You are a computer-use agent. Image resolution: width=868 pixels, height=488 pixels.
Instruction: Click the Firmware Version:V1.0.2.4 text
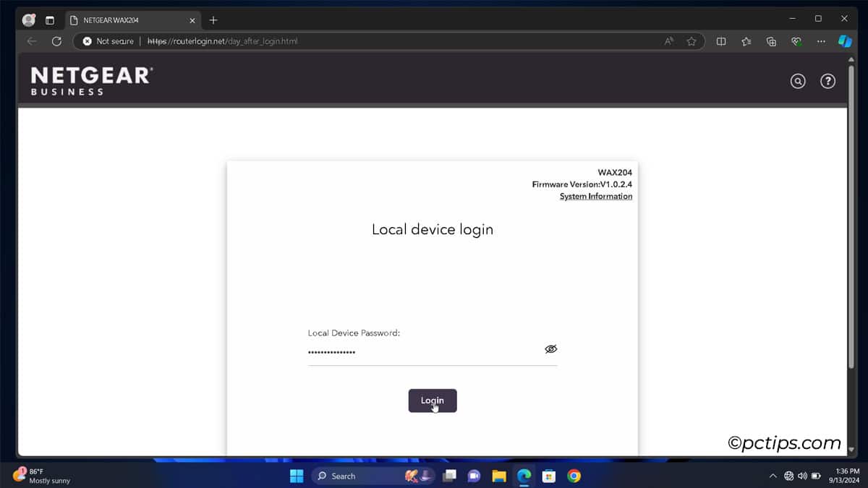click(x=582, y=184)
